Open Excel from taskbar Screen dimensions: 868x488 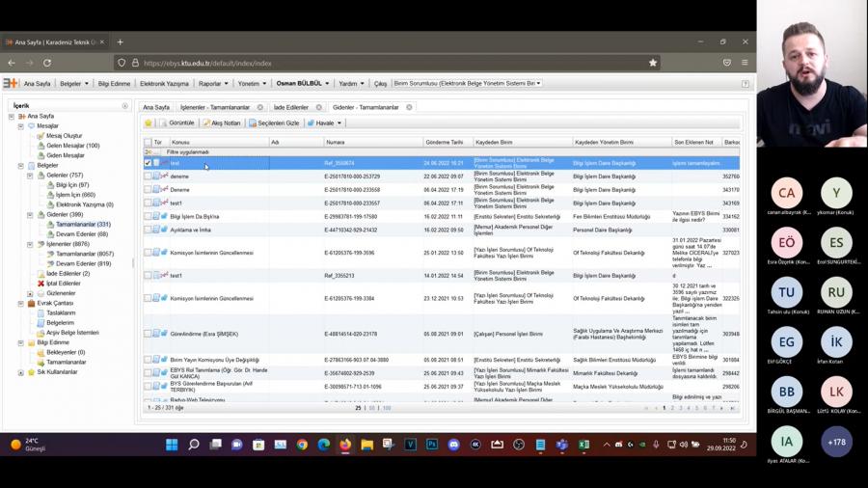tap(583, 445)
